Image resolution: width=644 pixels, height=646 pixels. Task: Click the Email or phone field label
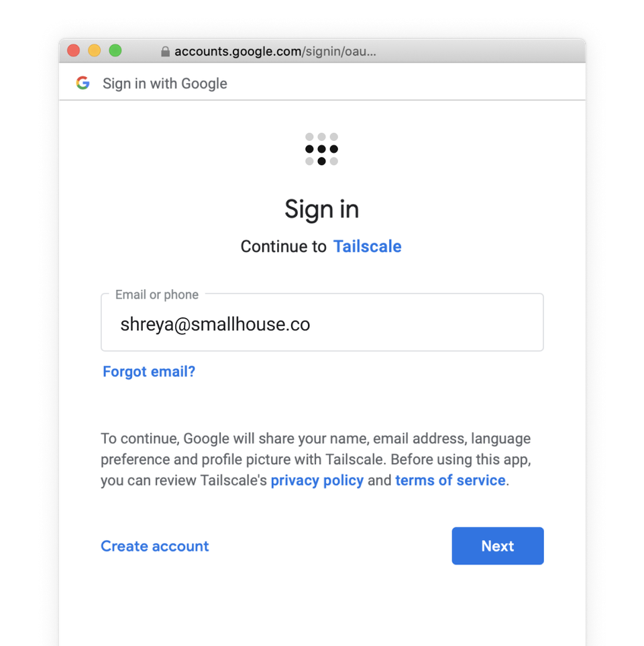click(157, 294)
